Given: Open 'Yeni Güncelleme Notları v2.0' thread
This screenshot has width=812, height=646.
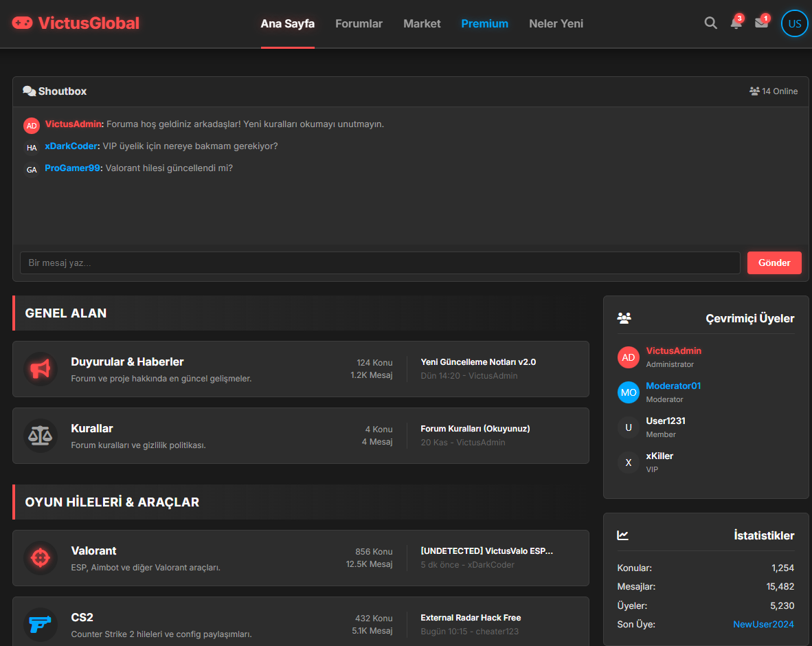Looking at the screenshot, I should point(478,362).
